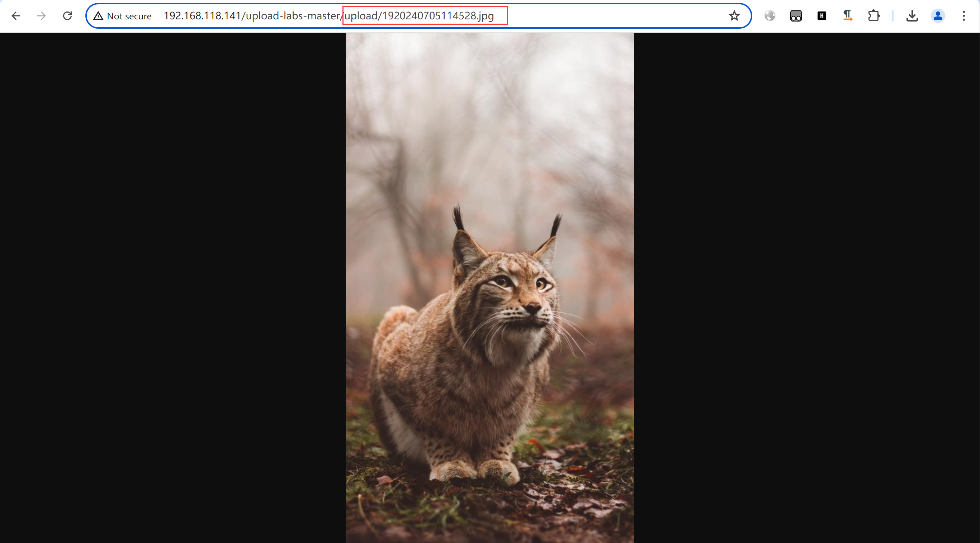
Task: Open the blue profile avatar menu
Action: (938, 16)
